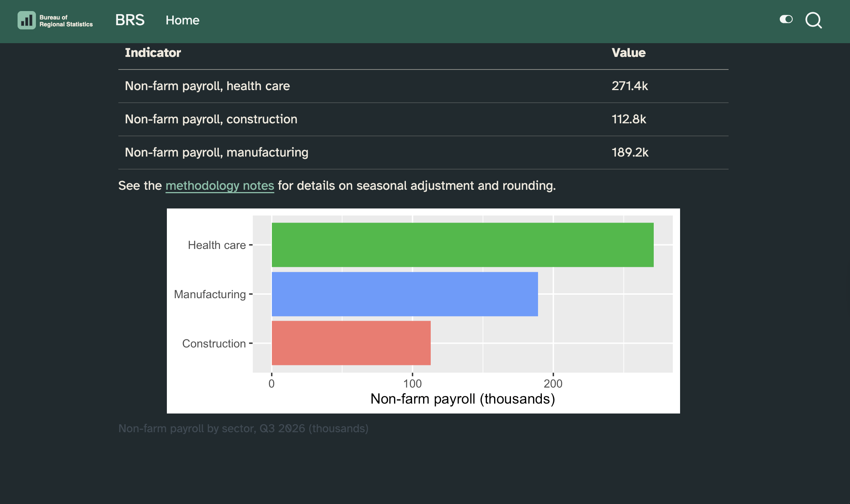Click the 112.8k value cell
This screenshot has height=504, width=850.
point(629,119)
